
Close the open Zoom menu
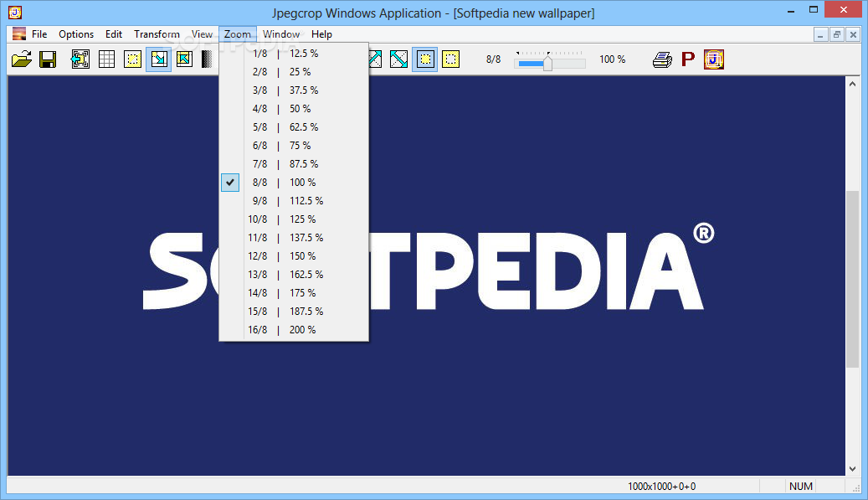[x=238, y=34]
